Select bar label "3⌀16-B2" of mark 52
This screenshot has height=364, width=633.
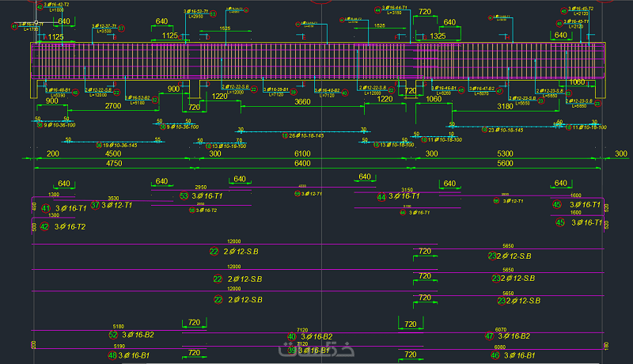coord(138,335)
